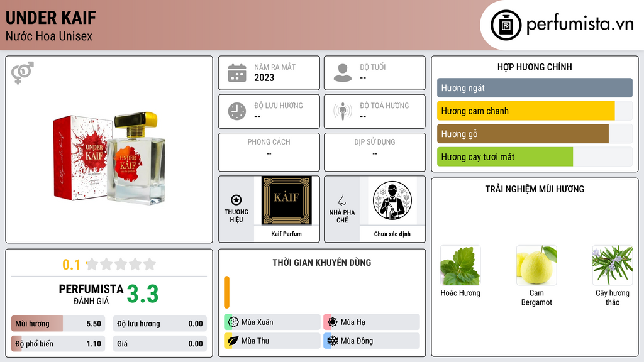Click the sun icon for Mùa Hạ
This screenshot has width=644, height=362.
(x=333, y=322)
